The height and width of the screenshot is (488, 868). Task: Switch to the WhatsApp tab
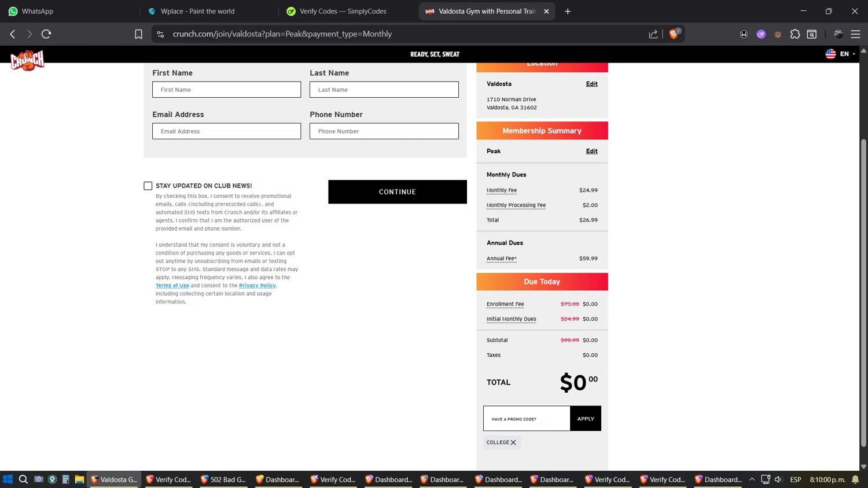pyautogui.click(x=69, y=11)
